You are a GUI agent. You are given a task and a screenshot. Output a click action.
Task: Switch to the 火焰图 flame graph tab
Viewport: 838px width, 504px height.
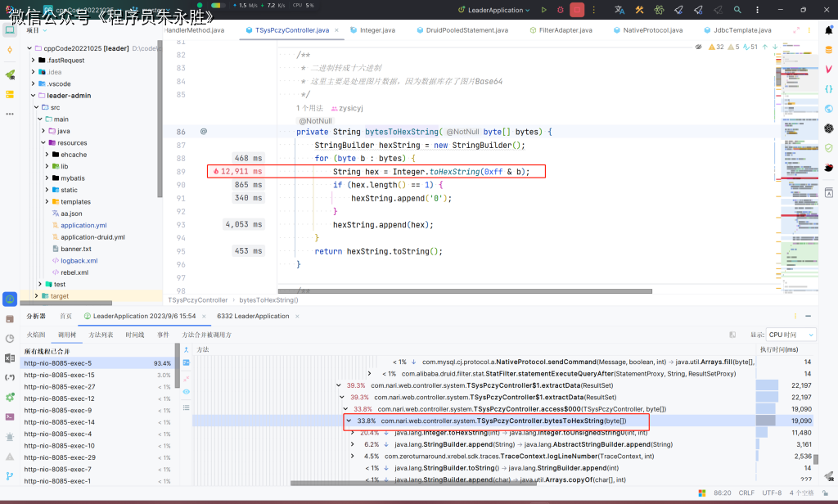click(x=36, y=335)
